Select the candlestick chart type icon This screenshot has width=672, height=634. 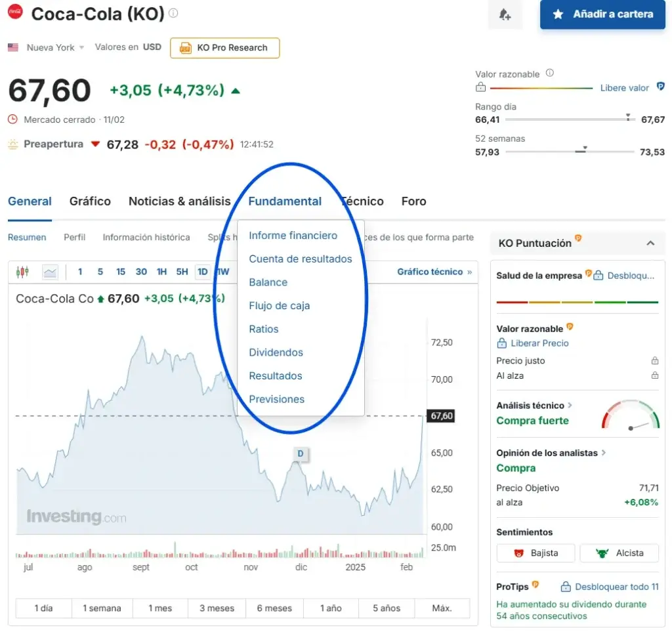pos(23,272)
